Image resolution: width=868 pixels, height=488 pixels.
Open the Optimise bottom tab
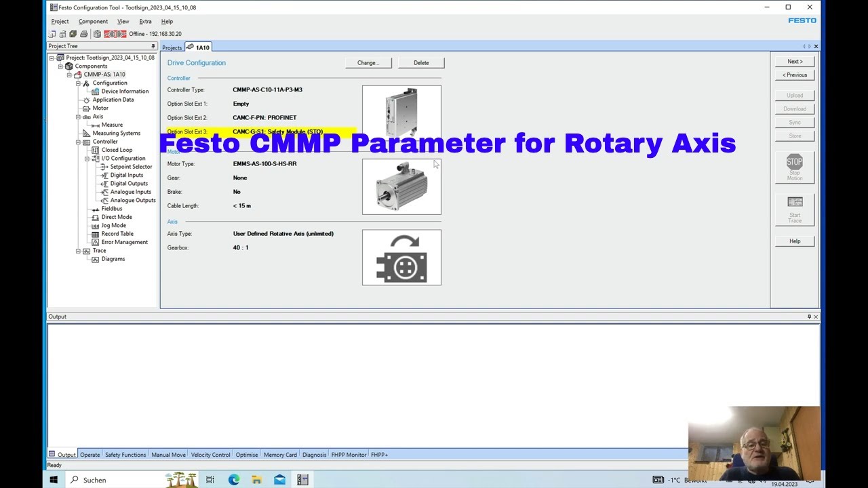pyautogui.click(x=247, y=455)
